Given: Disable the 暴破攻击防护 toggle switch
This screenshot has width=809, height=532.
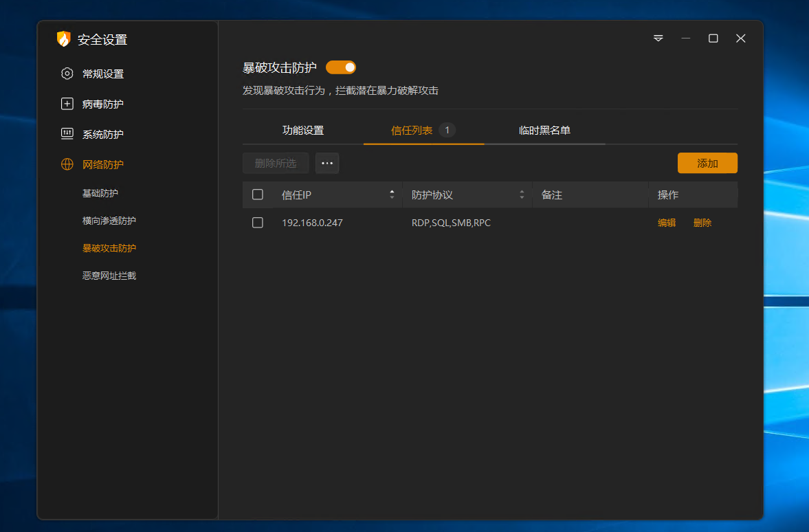Looking at the screenshot, I should (x=341, y=67).
